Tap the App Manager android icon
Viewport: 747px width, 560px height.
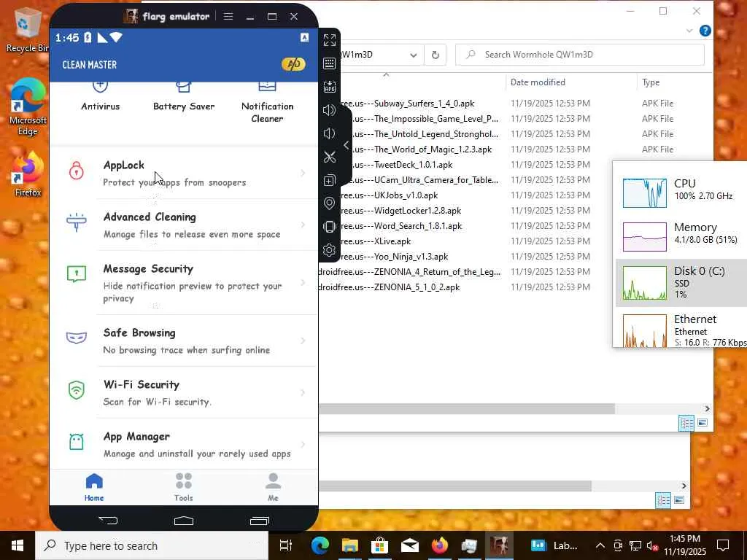click(76, 442)
